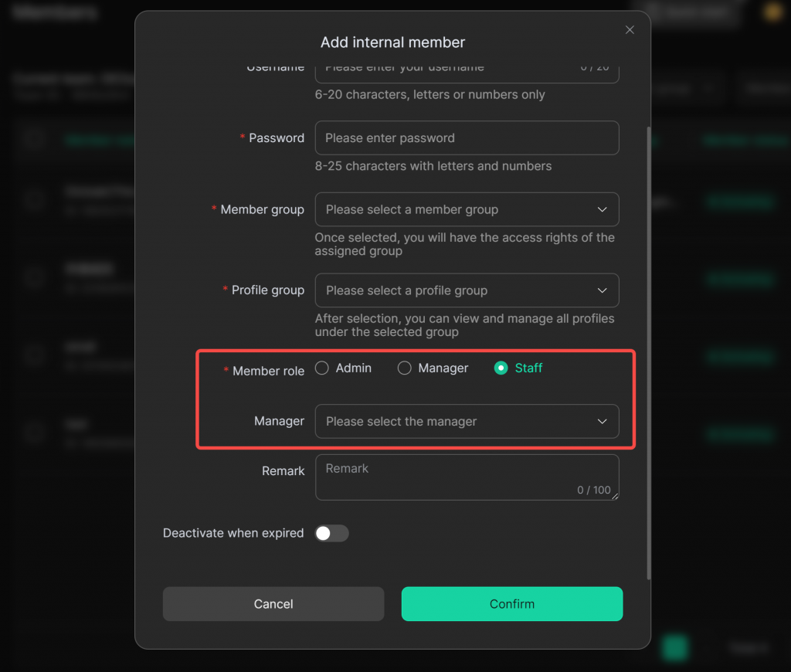Enable Deactivate when expired switch
The width and height of the screenshot is (791, 672).
pos(331,533)
